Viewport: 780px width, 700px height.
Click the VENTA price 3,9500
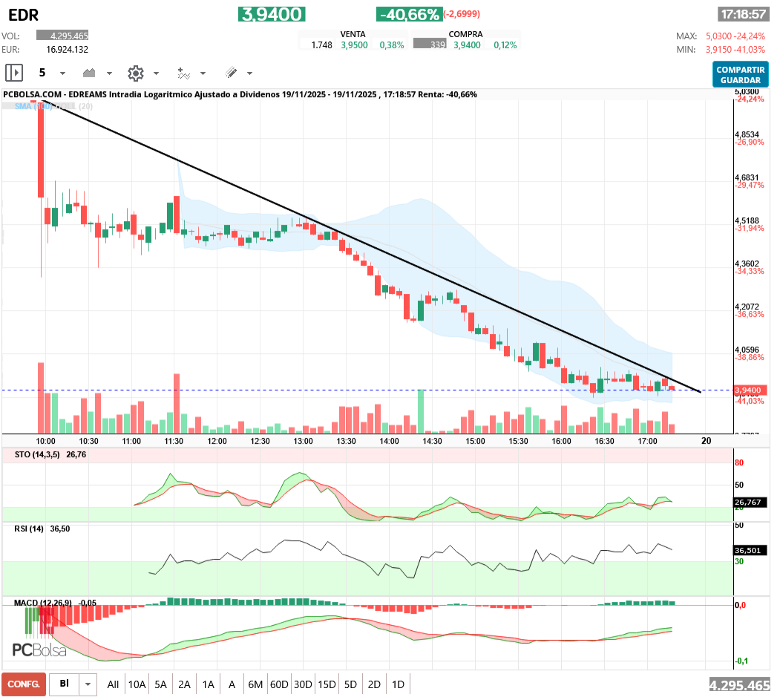coord(354,45)
